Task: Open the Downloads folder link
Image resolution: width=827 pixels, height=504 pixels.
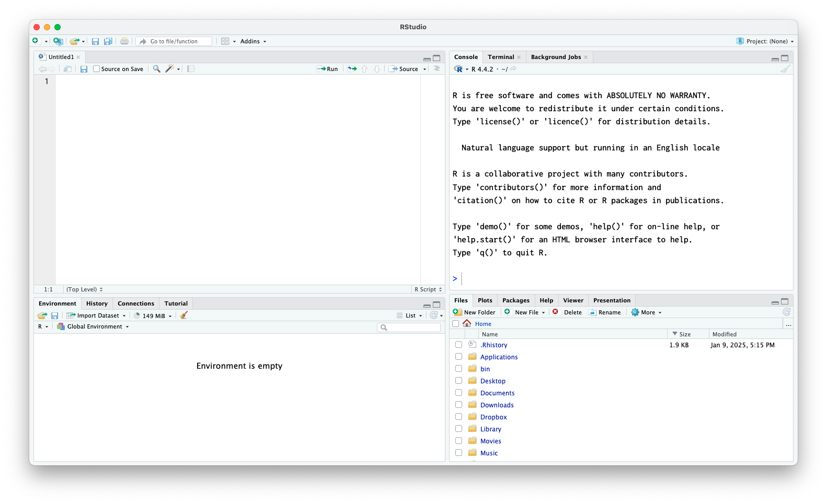Action: [x=497, y=405]
